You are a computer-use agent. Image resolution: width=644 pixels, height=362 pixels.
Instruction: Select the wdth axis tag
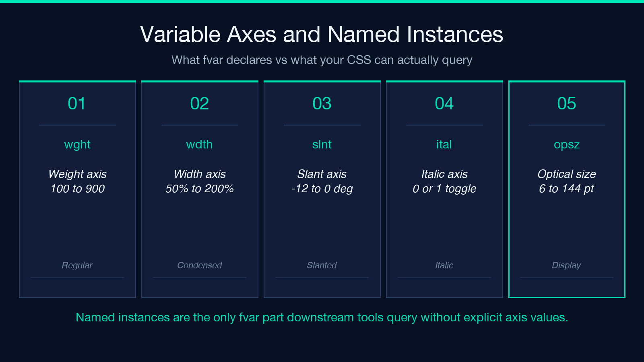[200, 144]
